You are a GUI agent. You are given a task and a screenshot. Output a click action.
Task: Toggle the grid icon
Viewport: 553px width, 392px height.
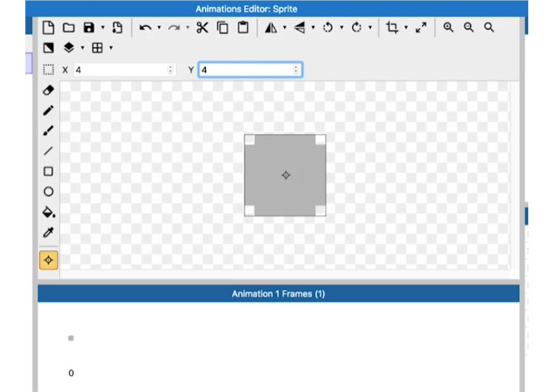97,48
